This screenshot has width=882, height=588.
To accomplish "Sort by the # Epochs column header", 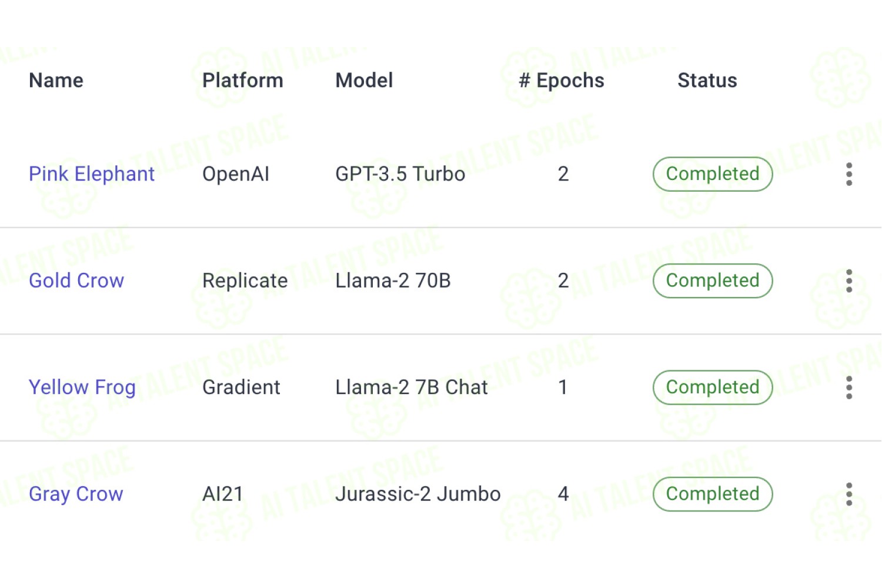I will point(562,81).
